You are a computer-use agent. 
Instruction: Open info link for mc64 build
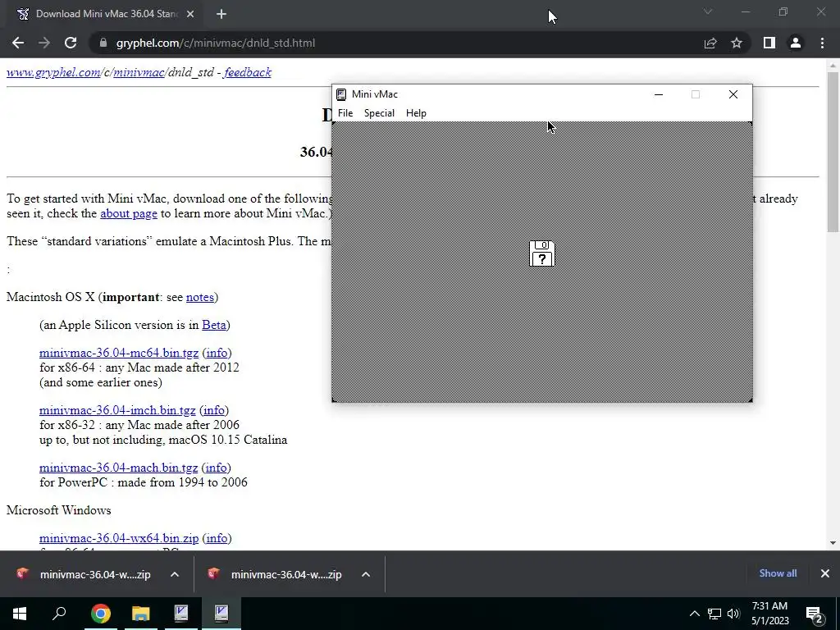pyautogui.click(x=217, y=353)
